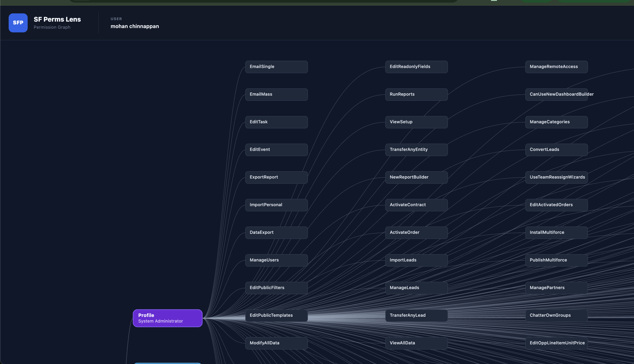The image size is (634, 364).
Task: Select the TransferAnyEntity permission node
Action: pyautogui.click(x=417, y=150)
